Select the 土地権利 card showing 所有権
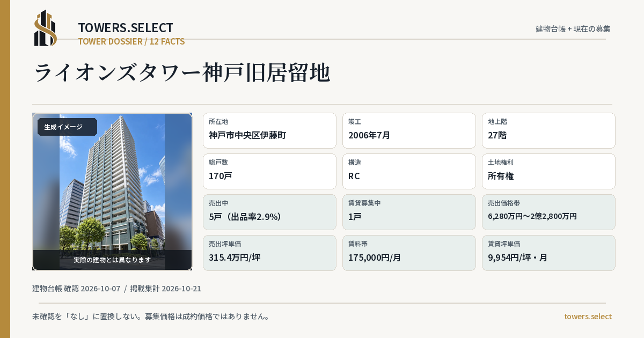Image resolution: width=644 pixels, height=338 pixels. [x=548, y=171]
